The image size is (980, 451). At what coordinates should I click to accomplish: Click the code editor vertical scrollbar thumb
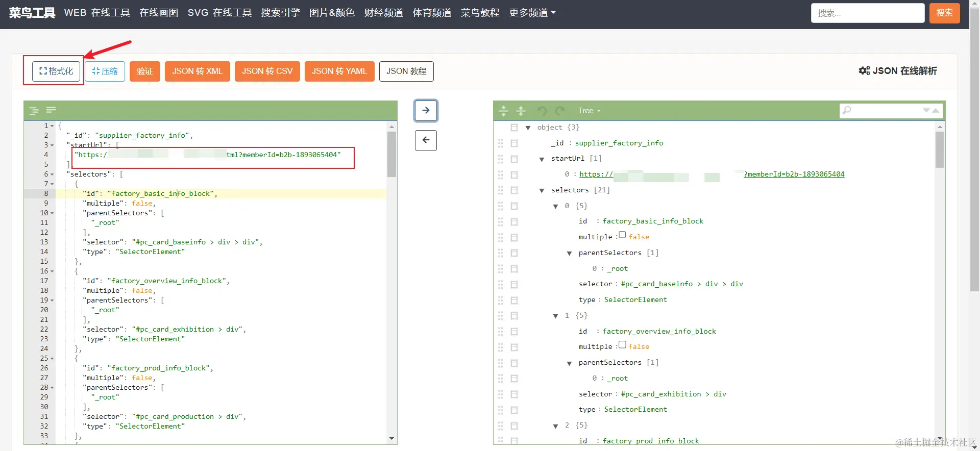(391, 154)
